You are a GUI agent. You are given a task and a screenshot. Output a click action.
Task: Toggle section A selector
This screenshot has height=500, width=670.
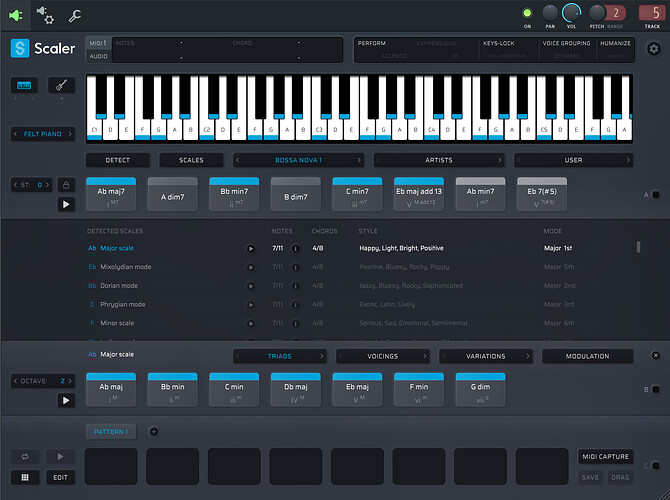point(655,195)
